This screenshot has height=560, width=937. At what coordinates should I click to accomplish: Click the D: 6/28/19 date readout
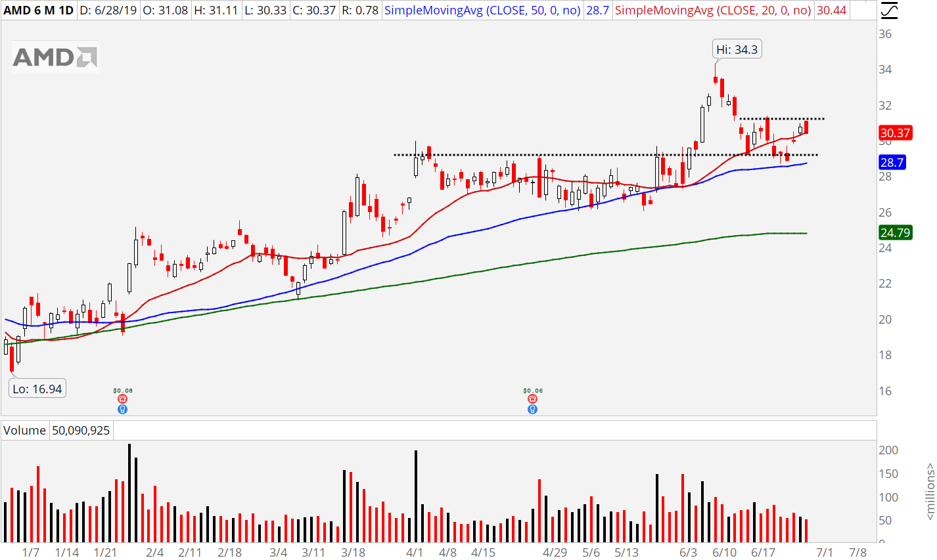(x=109, y=11)
